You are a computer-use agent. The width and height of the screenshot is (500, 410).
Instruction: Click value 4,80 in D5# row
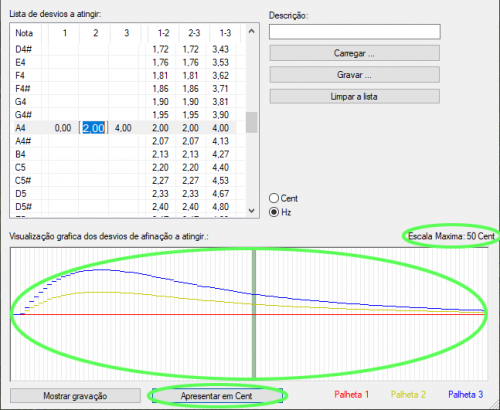(221, 207)
